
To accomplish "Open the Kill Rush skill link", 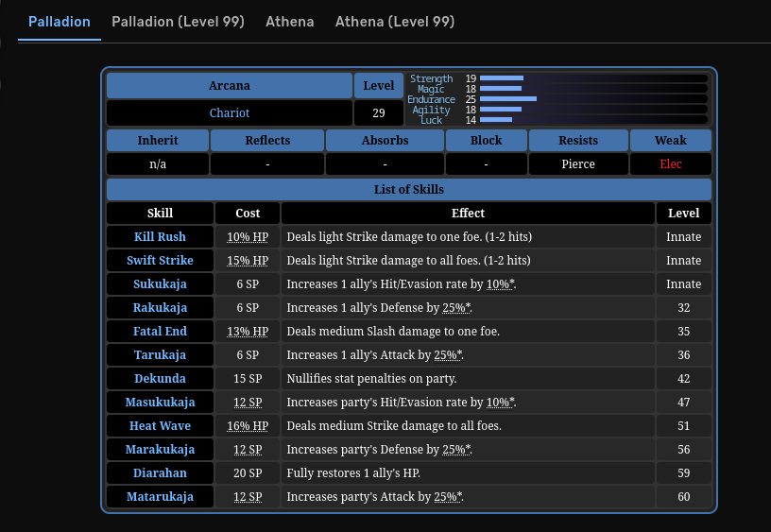I will (160, 237).
